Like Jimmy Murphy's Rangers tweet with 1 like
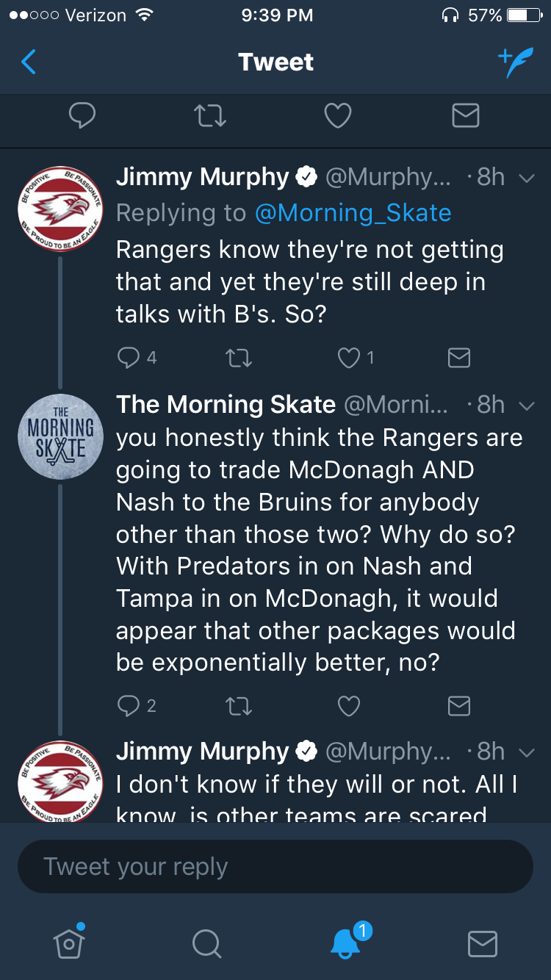The width and height of the screenshot is (551, 980). pos(348,358)
